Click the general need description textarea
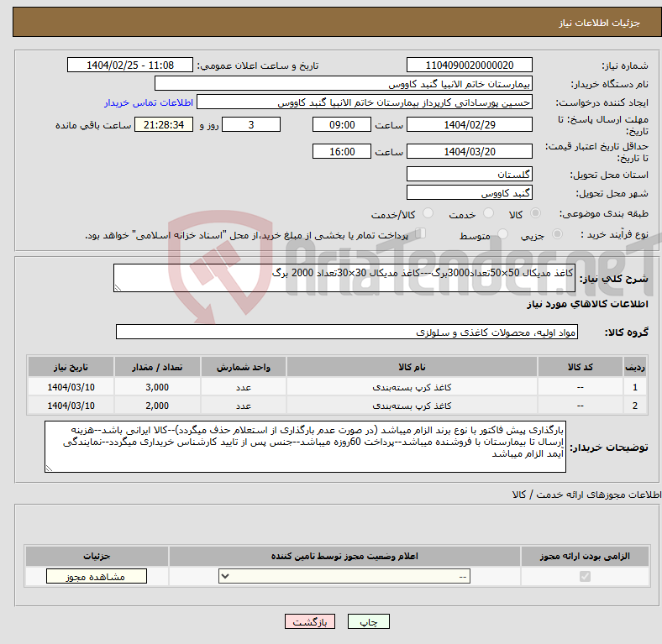The height and width of the screenshot is (644, 662). [x=344, y=278]
